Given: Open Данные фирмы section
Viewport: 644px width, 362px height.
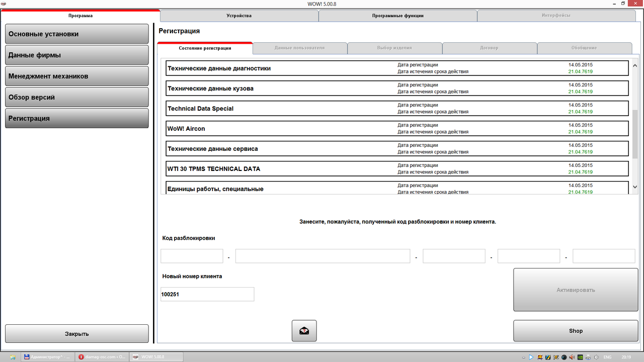Looking at the screenshot, I should [x=77, y=55].
